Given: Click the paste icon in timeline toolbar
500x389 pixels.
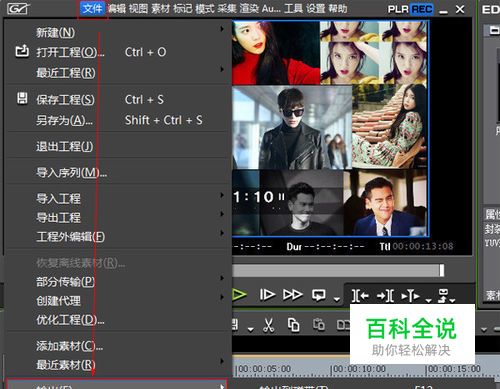Looking at the screenshot, I should click(319, 324).
